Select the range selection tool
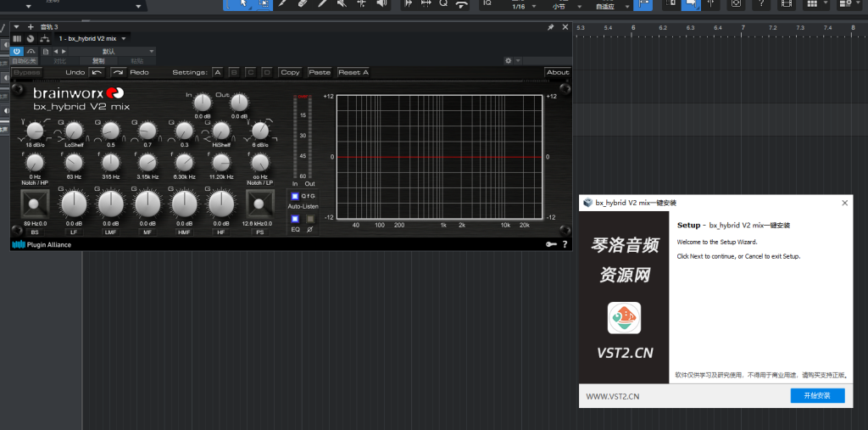Screen dimensions: 868x430 pyautogui.click(x=264, y=3)
